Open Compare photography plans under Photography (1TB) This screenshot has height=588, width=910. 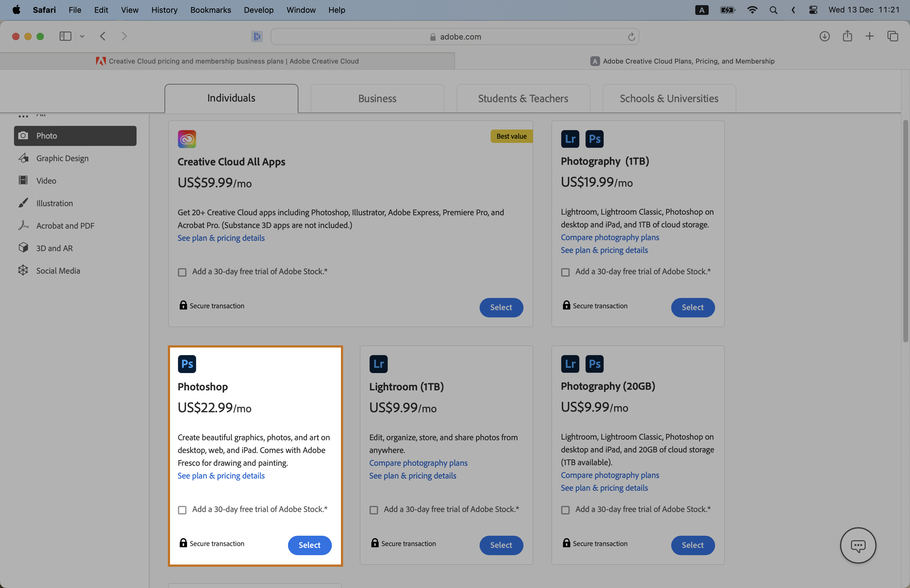coord(610,237)
